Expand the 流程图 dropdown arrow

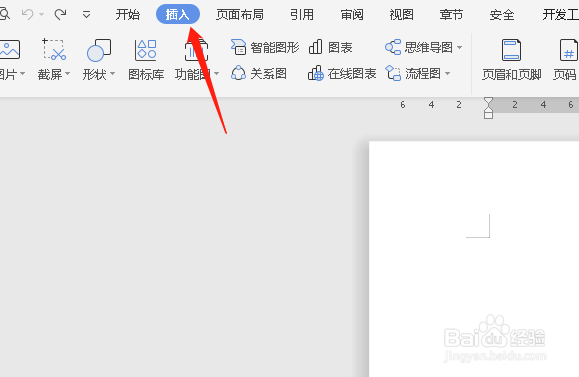(x=448, y=73)
